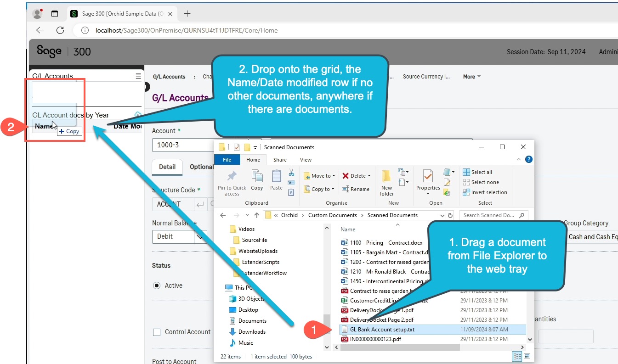Open the File Explorer help icon

click(x=529, y=160)
